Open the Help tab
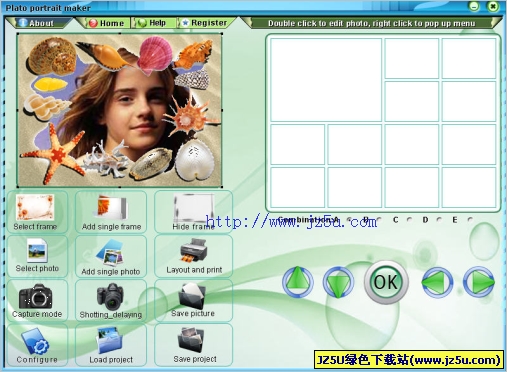The width and height of the screenshot is (507, 372). tap(154, 23)
